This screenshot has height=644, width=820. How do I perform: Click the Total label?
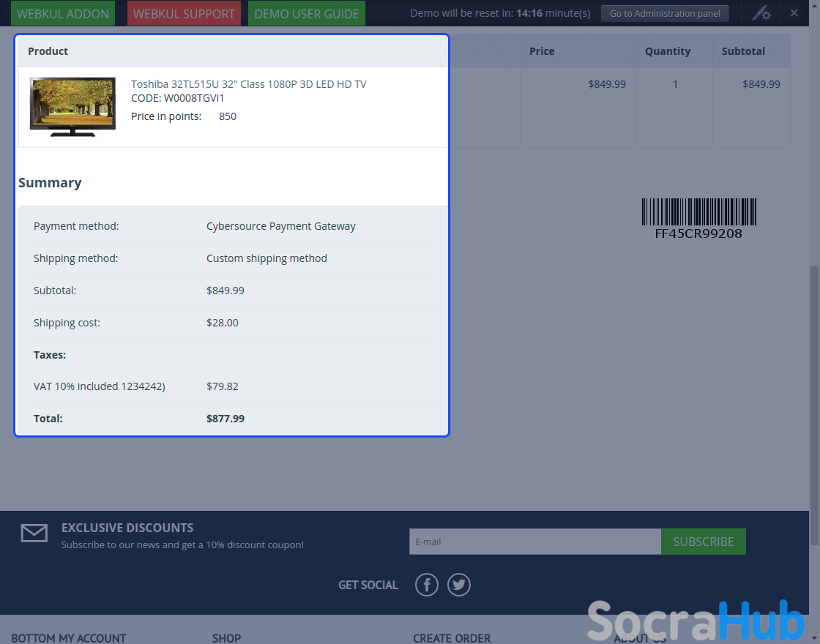coord(48,418)
